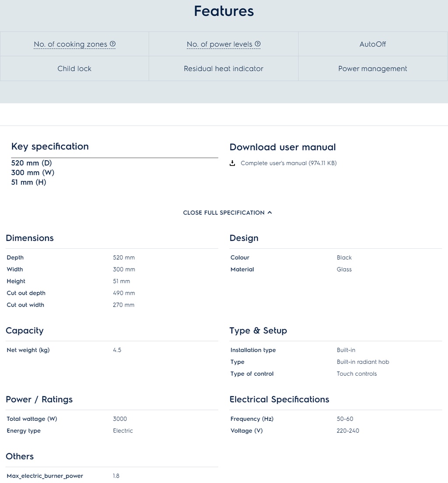Click the download icon for the user manual
448x483 pixels.
coord(232,163)
